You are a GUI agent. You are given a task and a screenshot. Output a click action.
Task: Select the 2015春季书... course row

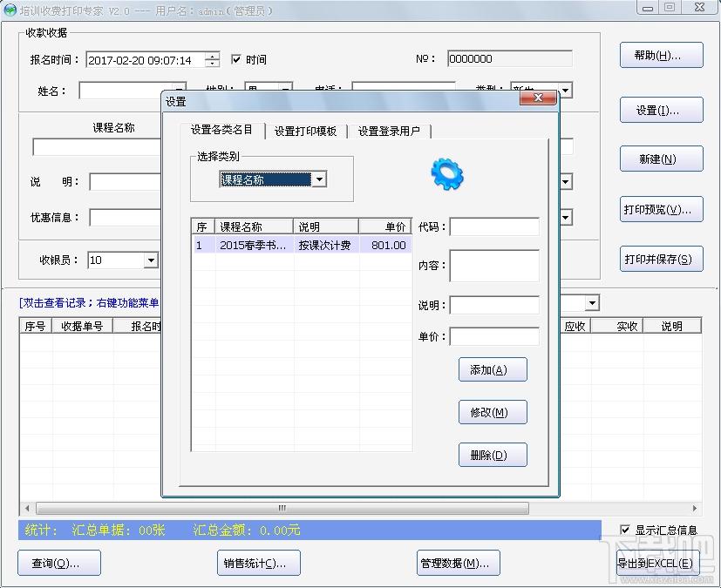302,246
